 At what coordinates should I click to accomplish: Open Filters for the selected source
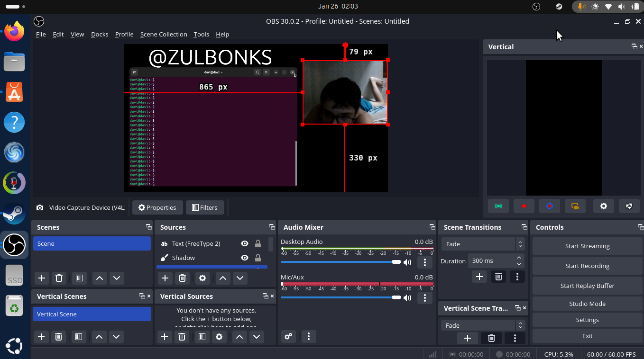(204, 207)
